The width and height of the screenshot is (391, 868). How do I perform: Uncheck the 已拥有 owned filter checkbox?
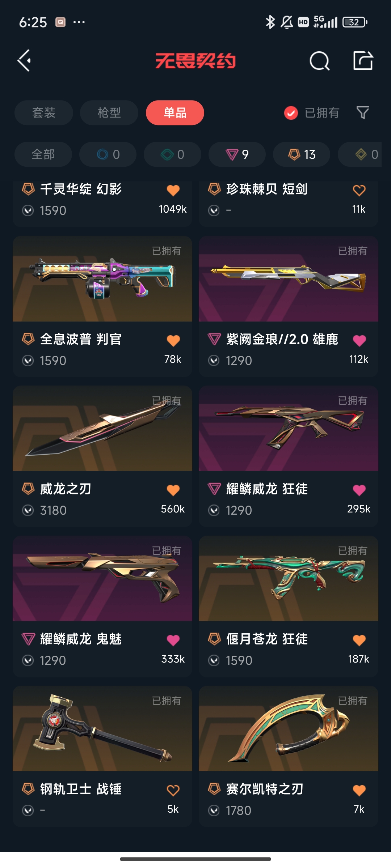pos(291,113)
